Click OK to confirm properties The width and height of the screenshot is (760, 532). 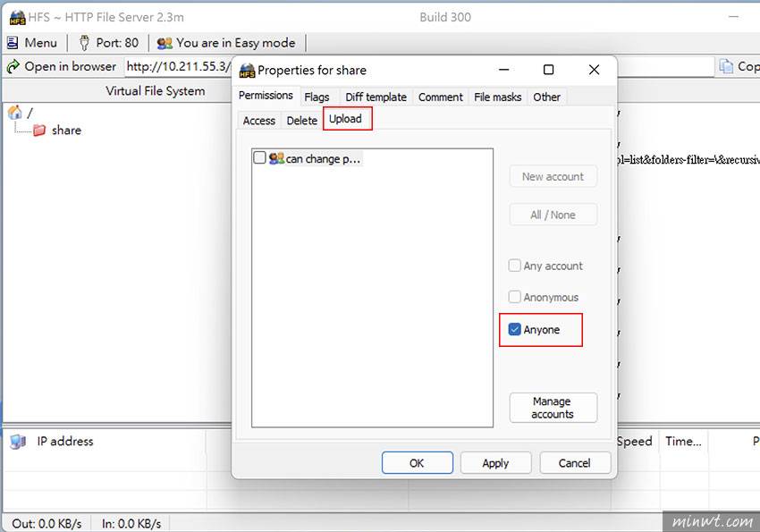pyautogui.click(x=417, y=463)
